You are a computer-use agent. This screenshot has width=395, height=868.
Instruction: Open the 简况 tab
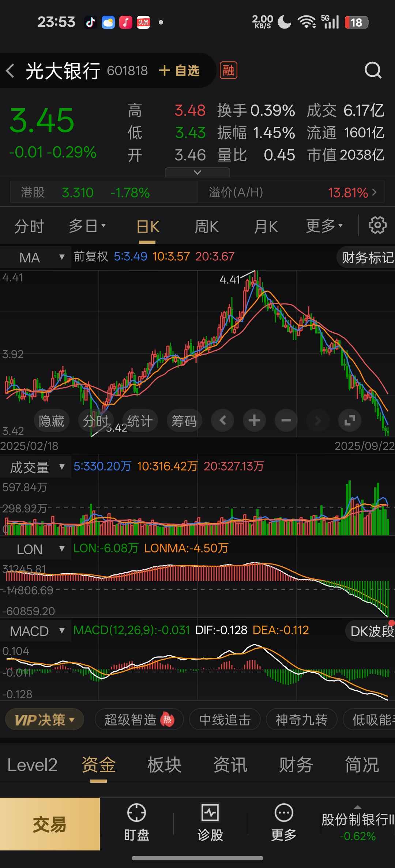click(x=362, y=765)
